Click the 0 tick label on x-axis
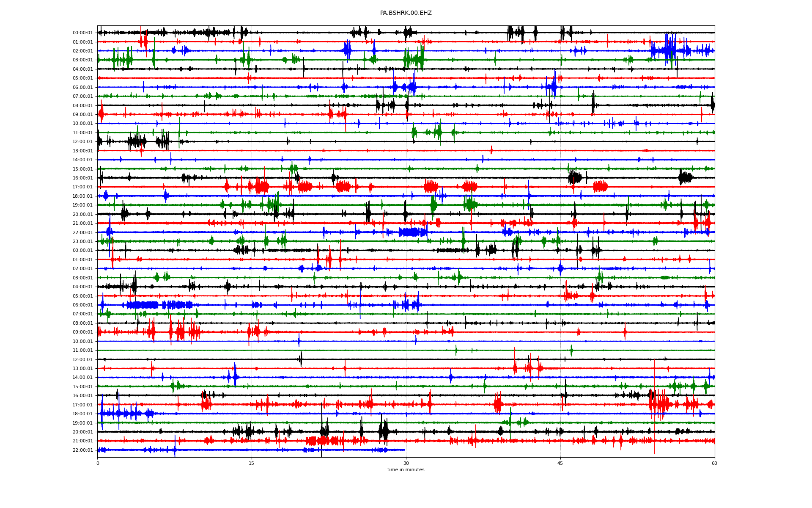 [98, 463]
